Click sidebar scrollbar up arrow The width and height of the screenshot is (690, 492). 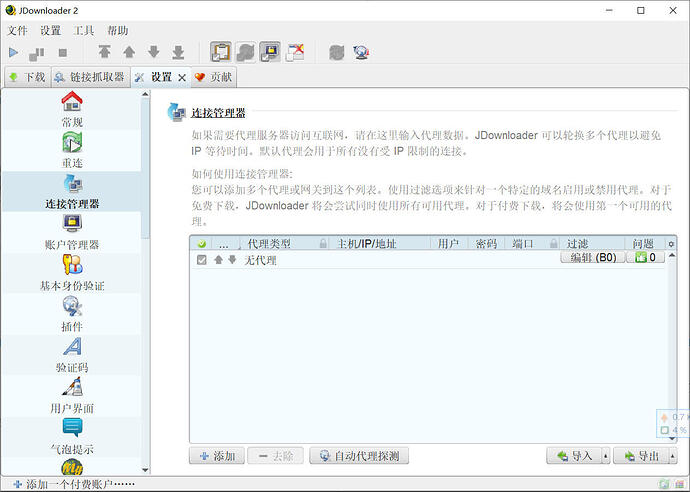pyautogui.click(x=146, y=94)
